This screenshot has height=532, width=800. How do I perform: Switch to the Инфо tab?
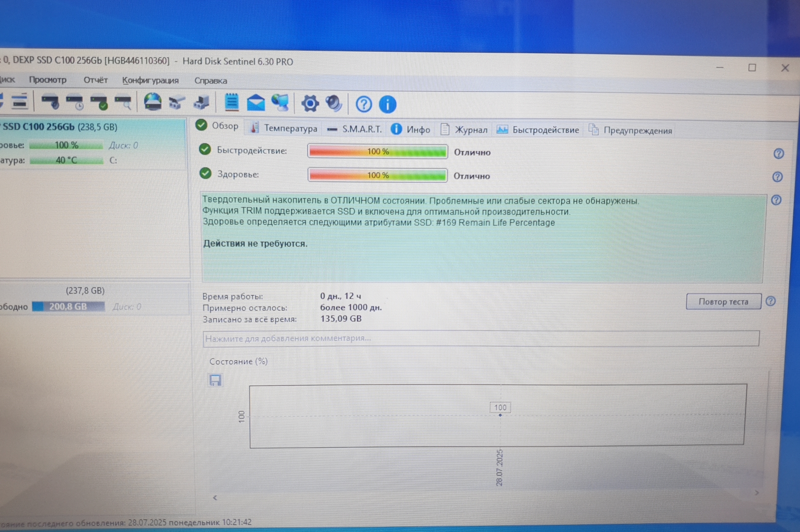(x=411, y=130)
